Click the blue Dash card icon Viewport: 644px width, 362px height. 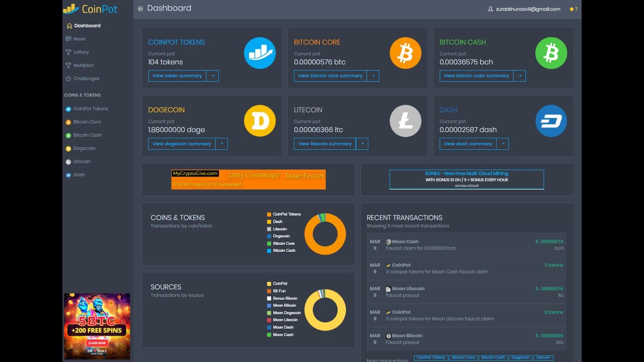551,121
